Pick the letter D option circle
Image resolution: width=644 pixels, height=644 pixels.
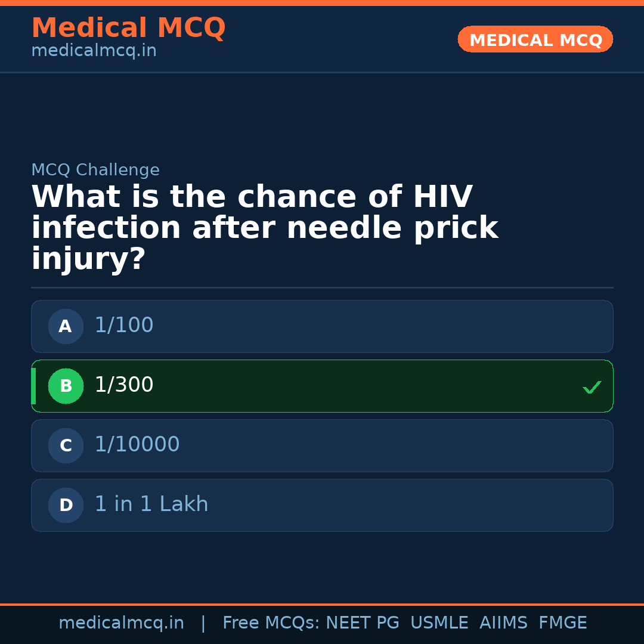[66, 505]
